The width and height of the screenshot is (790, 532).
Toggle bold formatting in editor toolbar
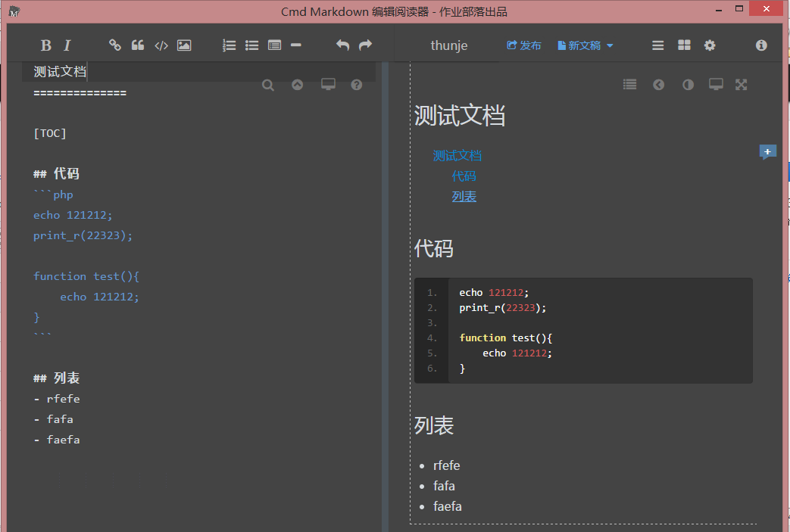pyautogui.click(x=46, y=46)
